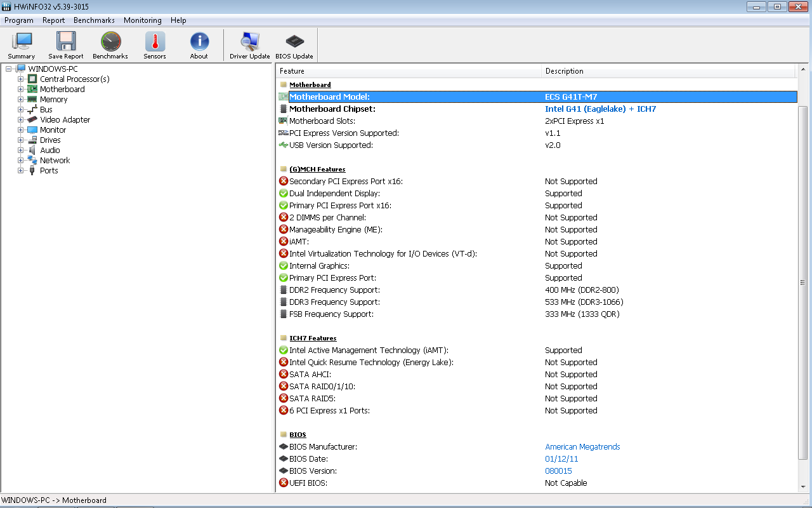Expand the Video Adapter tree node

tap(20, 119)
